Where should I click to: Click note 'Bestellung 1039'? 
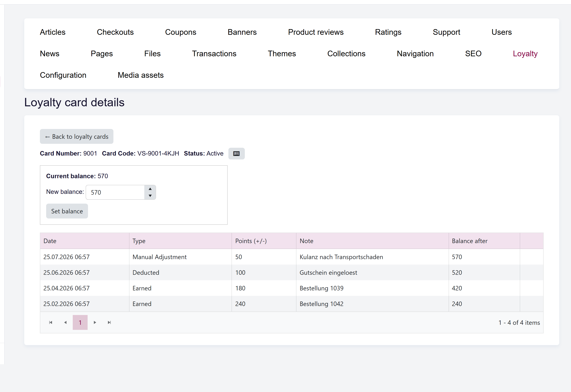(x=321, y=288)
